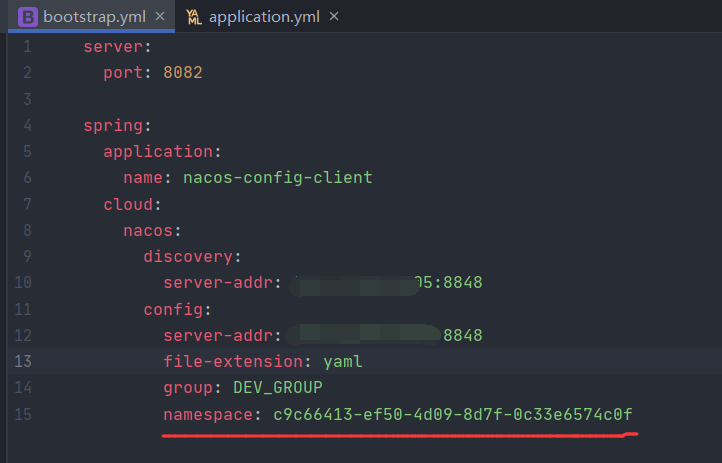Click line number 15 in the gutter
This screenshot has height=463, width=722.
point(23,414)
